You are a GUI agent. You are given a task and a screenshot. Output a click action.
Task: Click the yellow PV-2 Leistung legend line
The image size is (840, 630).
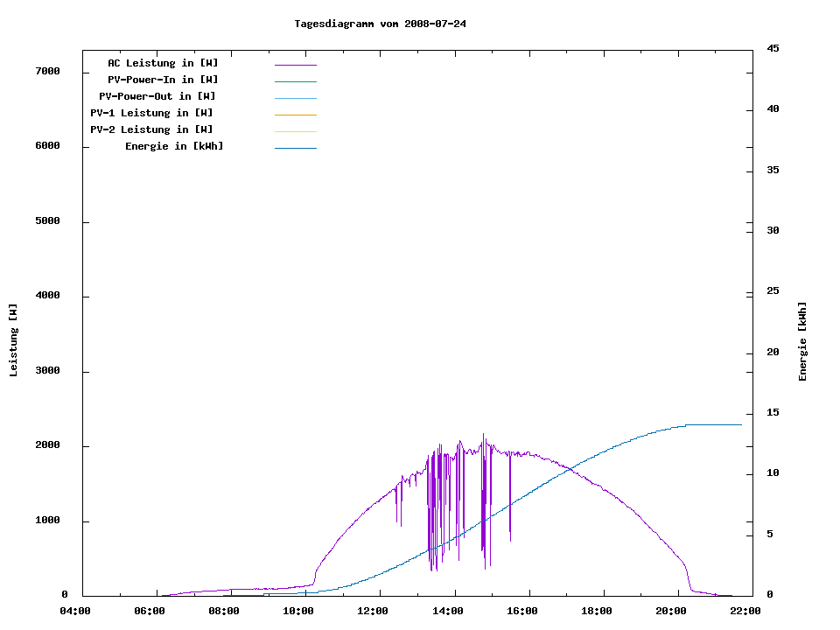pos(295,131)
